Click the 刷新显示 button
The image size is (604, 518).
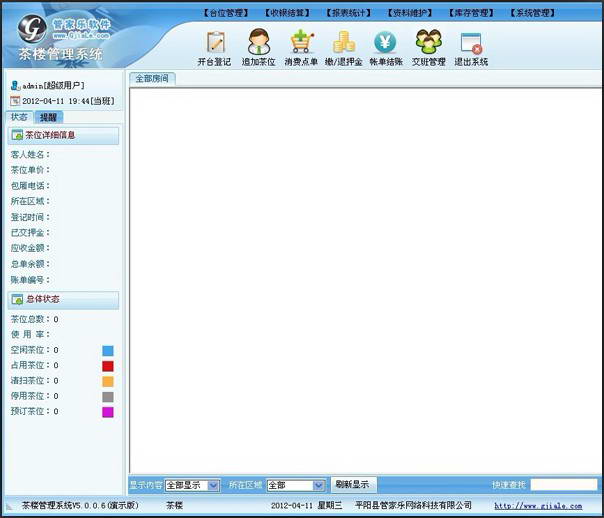352,484
